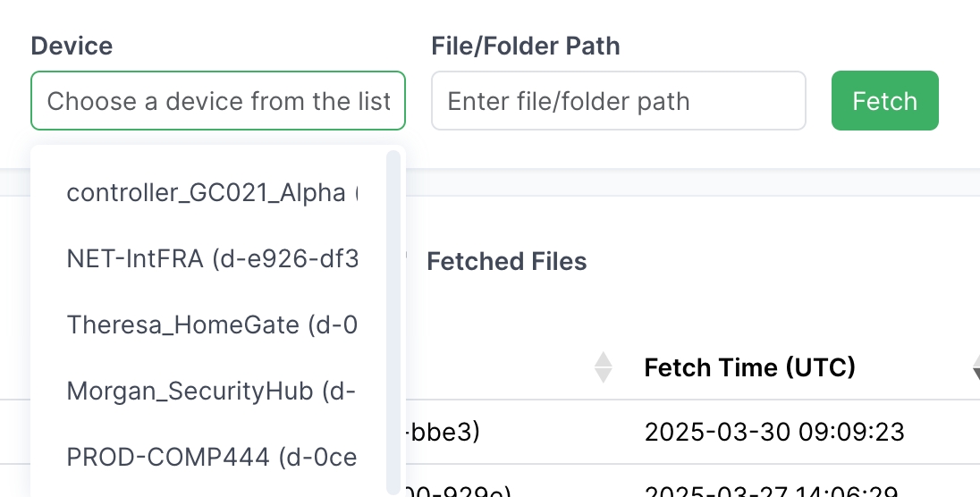Screen dimensions: 980x497
Task: Open the Device combo box
Action: click(218, 101)
